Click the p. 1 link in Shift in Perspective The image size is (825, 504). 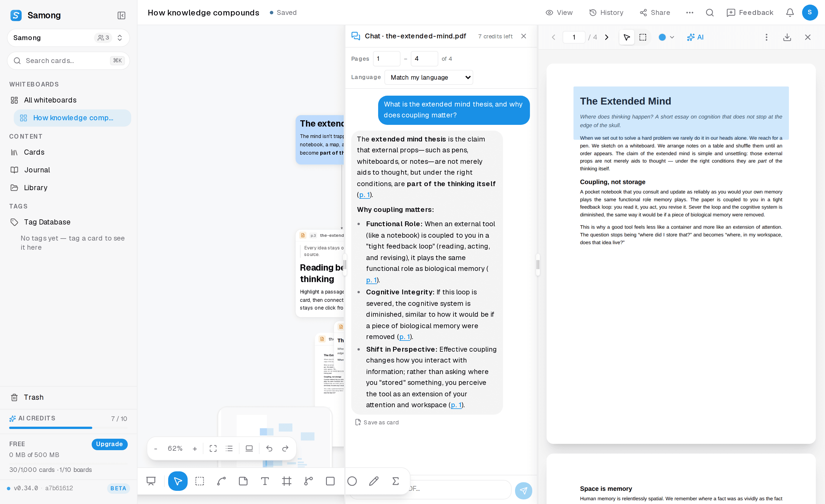(456, 405)
